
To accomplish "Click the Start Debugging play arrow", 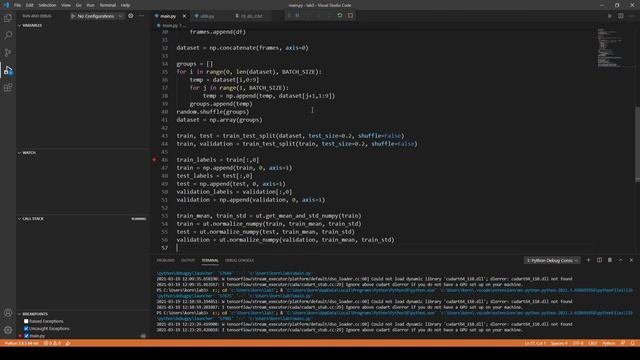I will point(73,16).
